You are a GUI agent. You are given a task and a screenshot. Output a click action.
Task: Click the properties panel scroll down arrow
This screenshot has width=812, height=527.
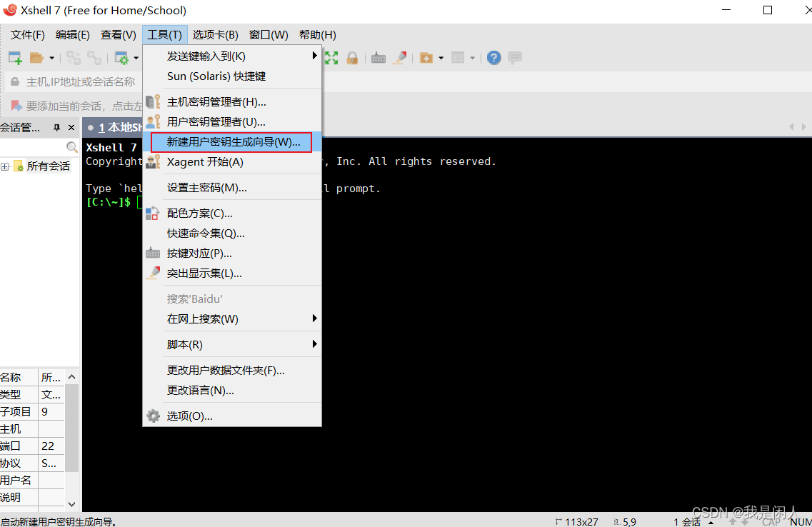tap(72, 504)
